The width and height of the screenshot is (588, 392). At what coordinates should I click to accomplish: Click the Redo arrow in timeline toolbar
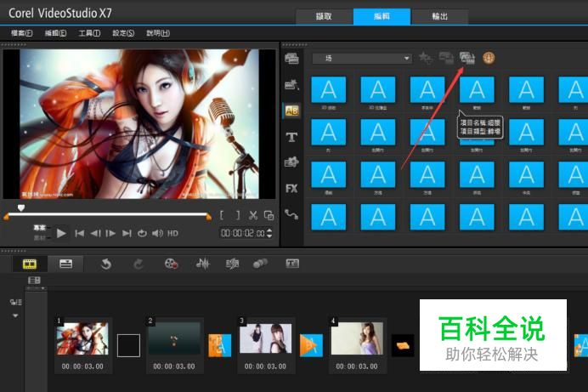(139, 264)
